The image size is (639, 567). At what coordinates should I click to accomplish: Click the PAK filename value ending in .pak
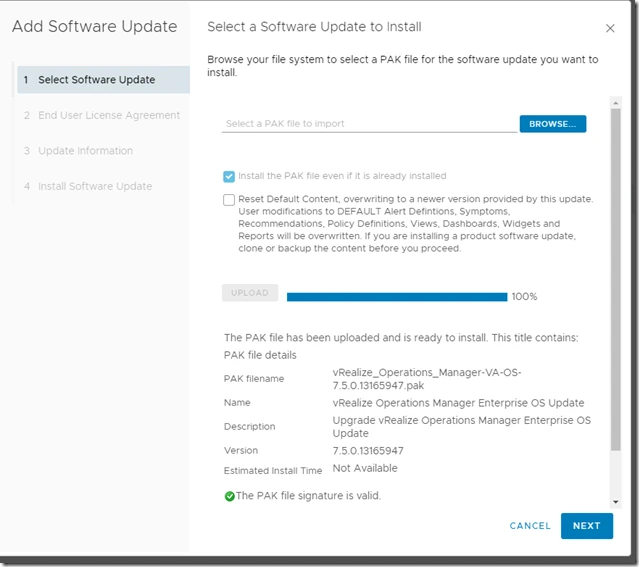(427, 379)
